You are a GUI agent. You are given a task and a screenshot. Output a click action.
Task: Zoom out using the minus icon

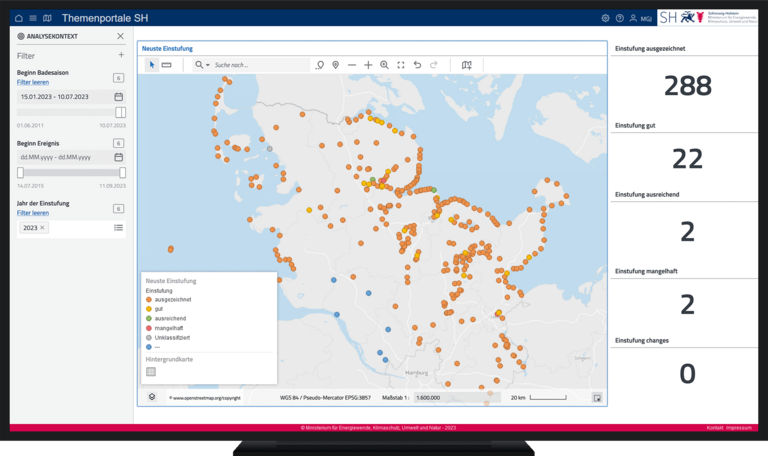point(351,65)
